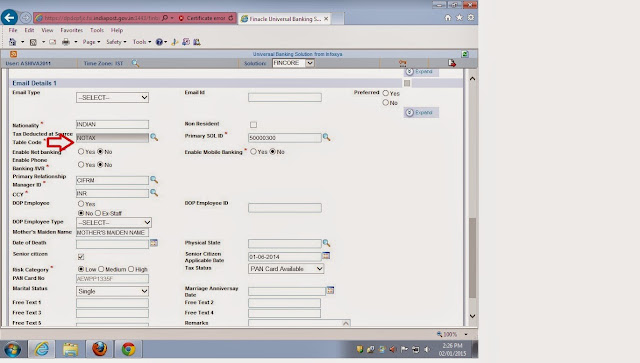Viewport: 640px width, 363px height.
Task: Switch to Finacle Universal Banking tab
Action: click(284, 19)
